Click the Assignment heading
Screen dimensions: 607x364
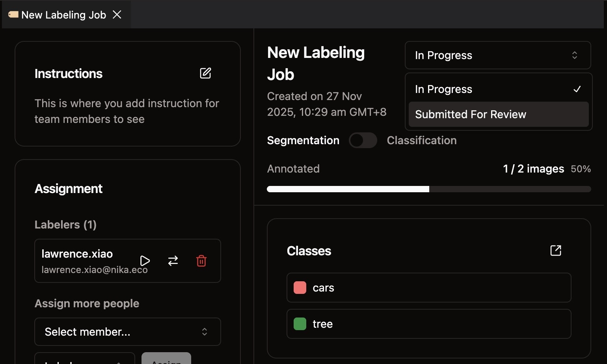[x=69, y=189]
